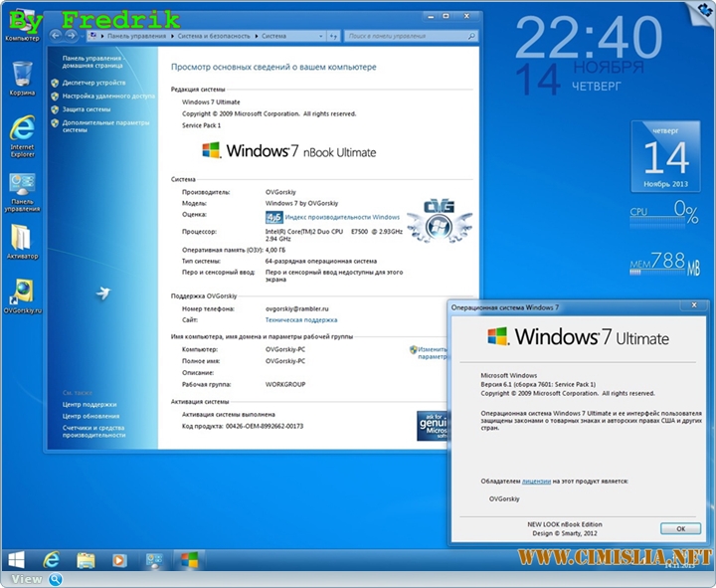Open Защита системы from sidebar
This screenshot has height=588, width=716.
87,109
